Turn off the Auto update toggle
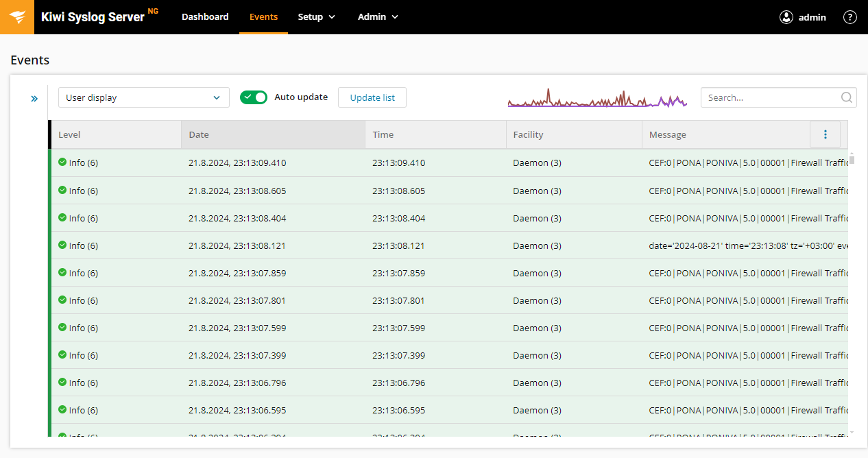Screen dimensions: 868x458 click(x=254, y=97)
